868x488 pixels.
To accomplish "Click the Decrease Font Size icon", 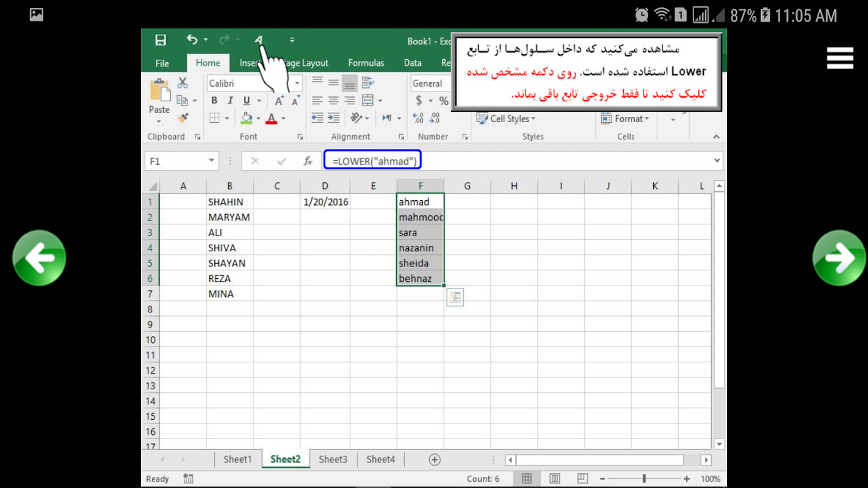I will tap(295, 101).
